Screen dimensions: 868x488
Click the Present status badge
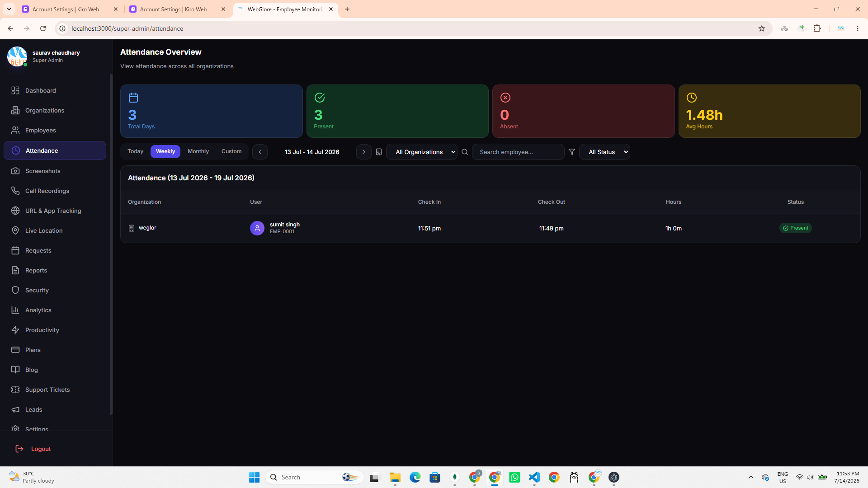coord(795,228)
